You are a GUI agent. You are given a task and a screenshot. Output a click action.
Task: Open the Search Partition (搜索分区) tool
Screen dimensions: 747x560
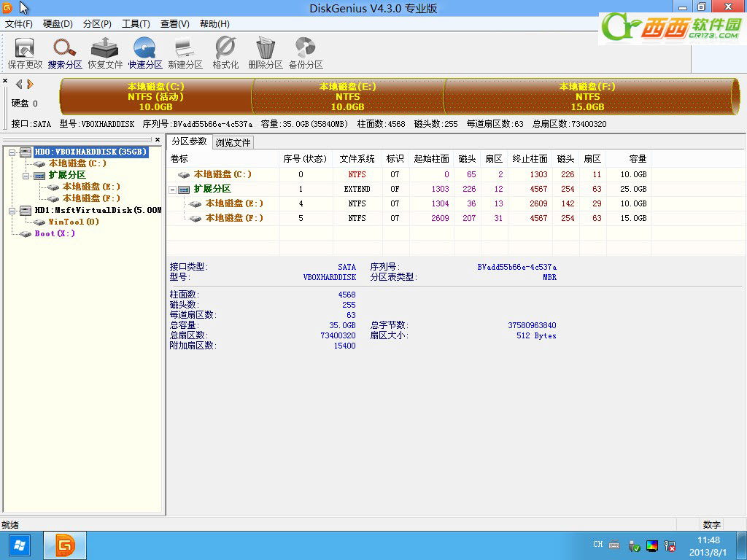[65, 53]
